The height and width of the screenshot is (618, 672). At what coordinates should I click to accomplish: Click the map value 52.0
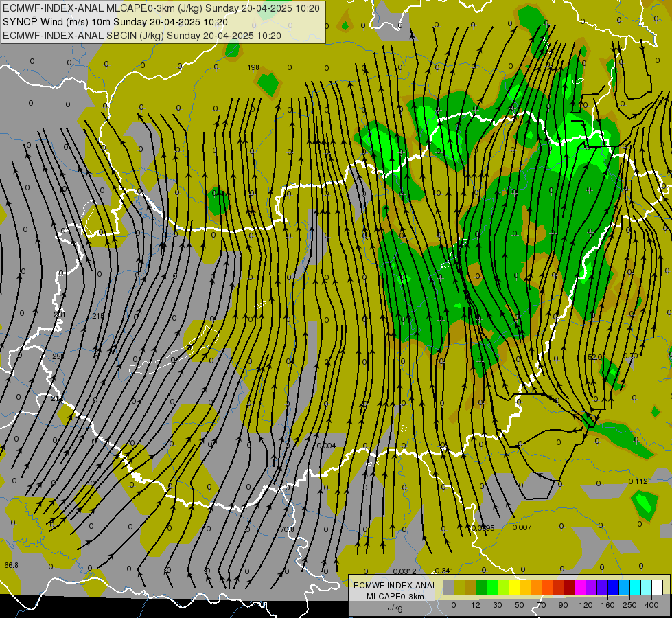(x=595, y=357)
